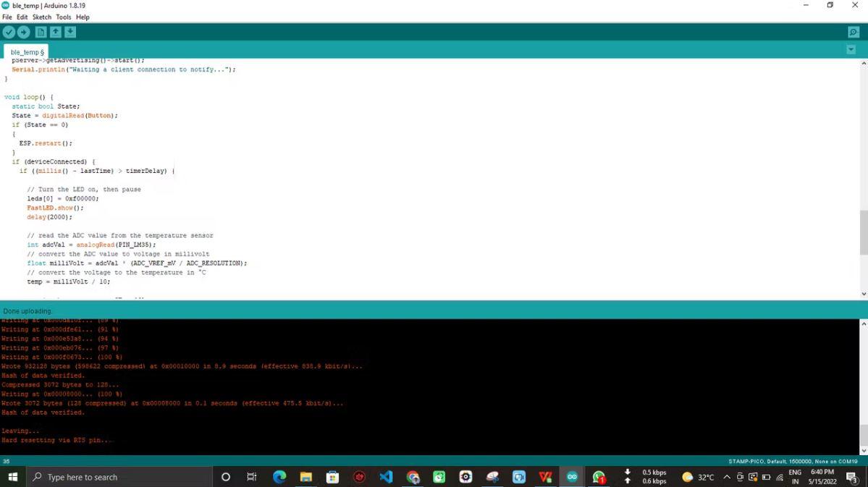Viewport: 868px width, 487px height.
Task: Open the Windows Start menu
Action: click(x=13, y=477)
